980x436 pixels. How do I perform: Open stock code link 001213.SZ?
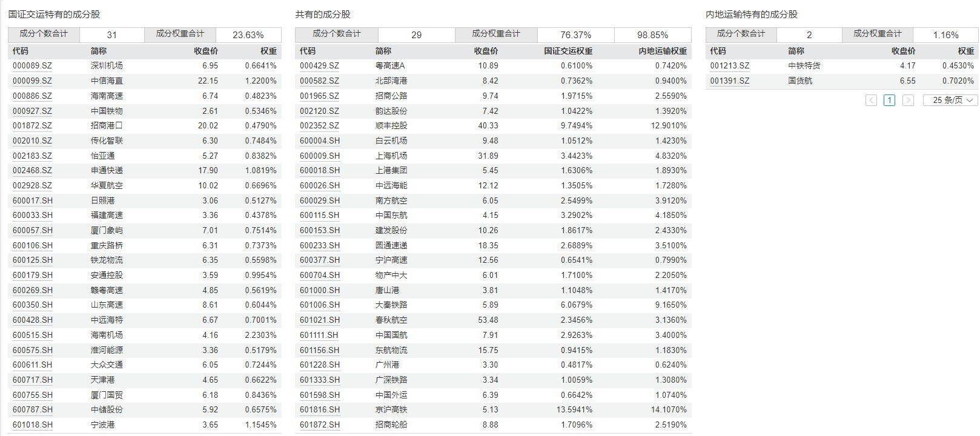point(729,65)
